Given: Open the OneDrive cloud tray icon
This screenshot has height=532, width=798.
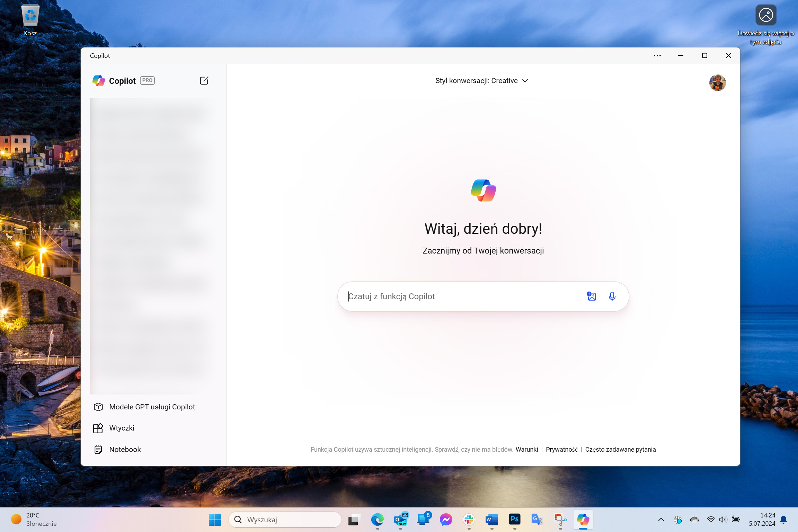Looking at the screenshot, I should click(694, 520).
